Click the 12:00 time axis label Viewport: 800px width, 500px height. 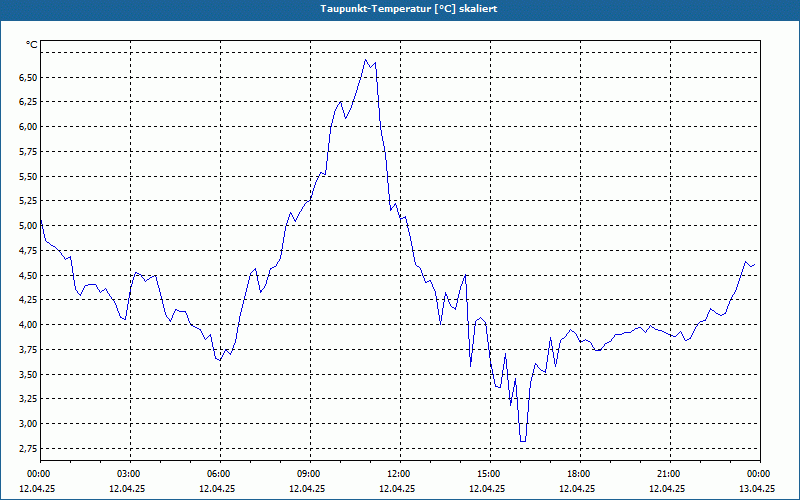point(400,474)
